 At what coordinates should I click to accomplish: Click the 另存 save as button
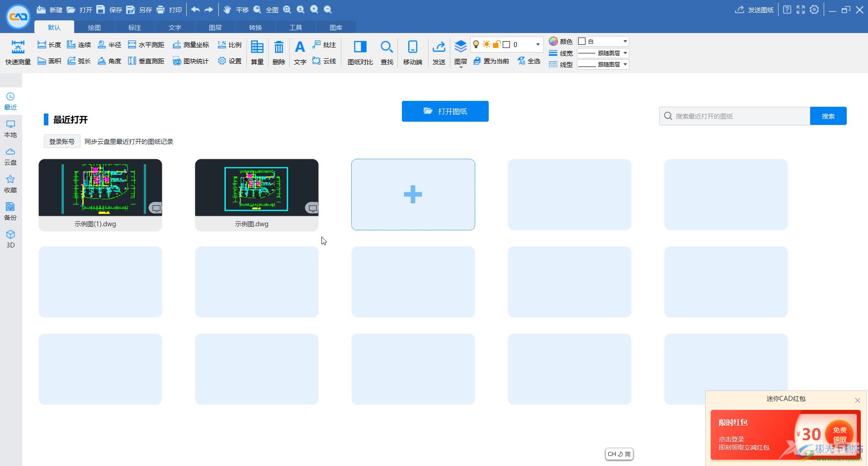[x=139, y=10]
